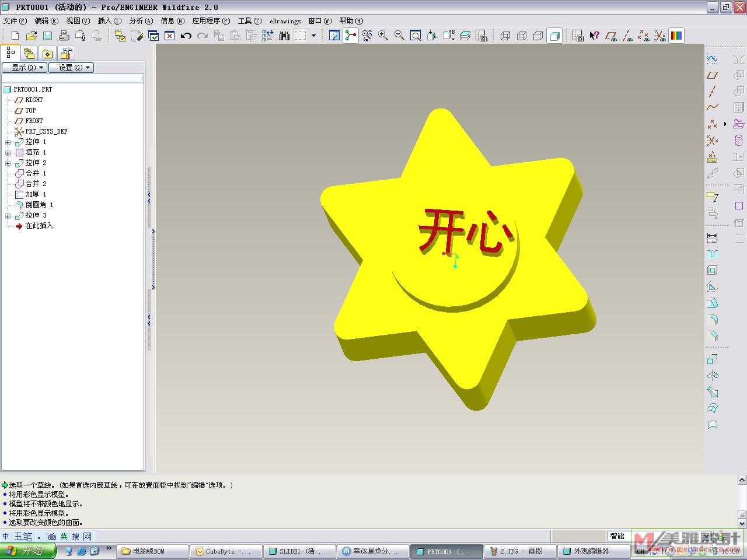Screen dimensions: 747x560
Task: Toggle Spin Center display icon
Action: (x=351, y=36)
